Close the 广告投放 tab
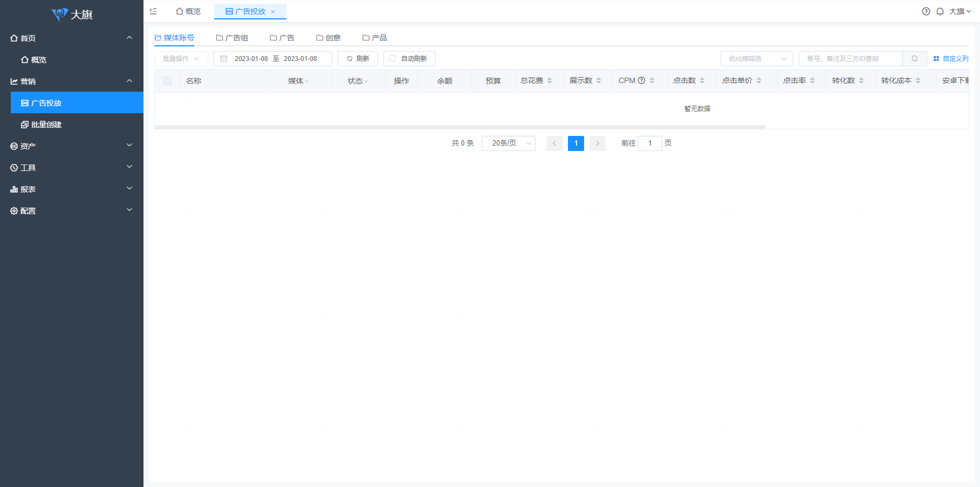980x487 pixels. [x=273, y=12]
